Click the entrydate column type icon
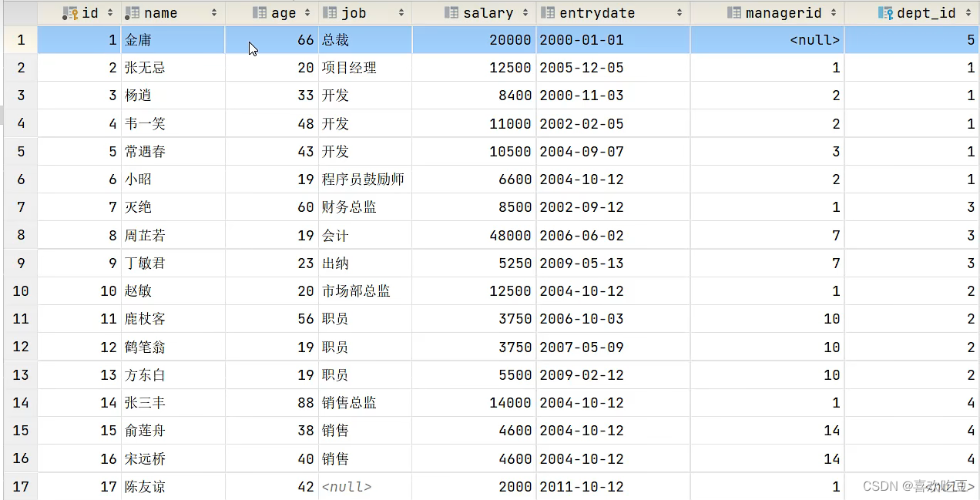This screenshot has width=980, height=500. [x=548, y=13]
